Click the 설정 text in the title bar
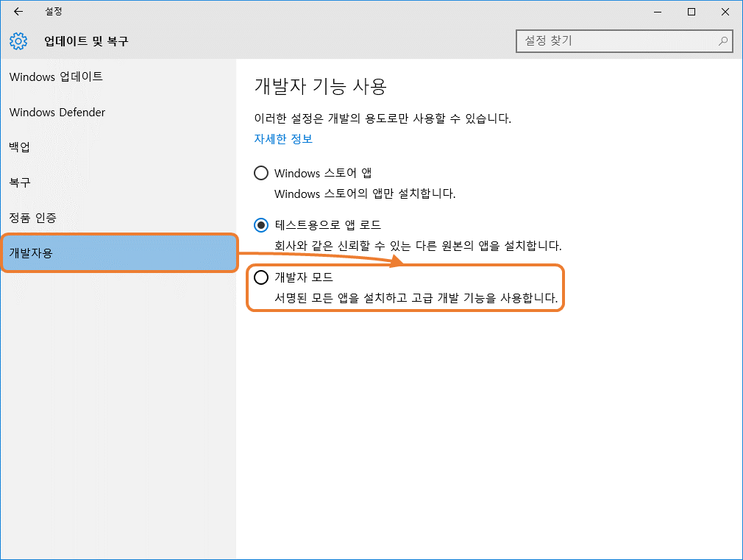Screen dimensions: 743x560 [54, 11]
